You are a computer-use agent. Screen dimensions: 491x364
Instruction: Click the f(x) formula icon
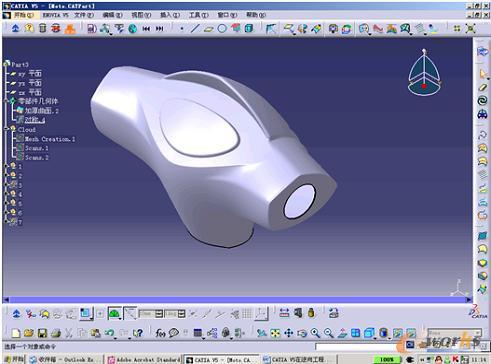[160, 333]
